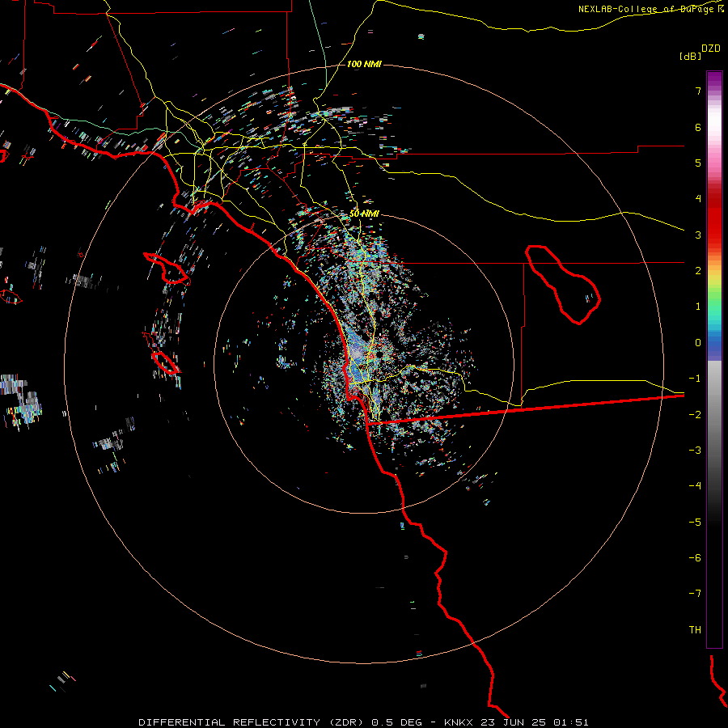Click the -1 dB value on the color scale
The width and height of the screenshot is (728, 728).
coord(695,379)
